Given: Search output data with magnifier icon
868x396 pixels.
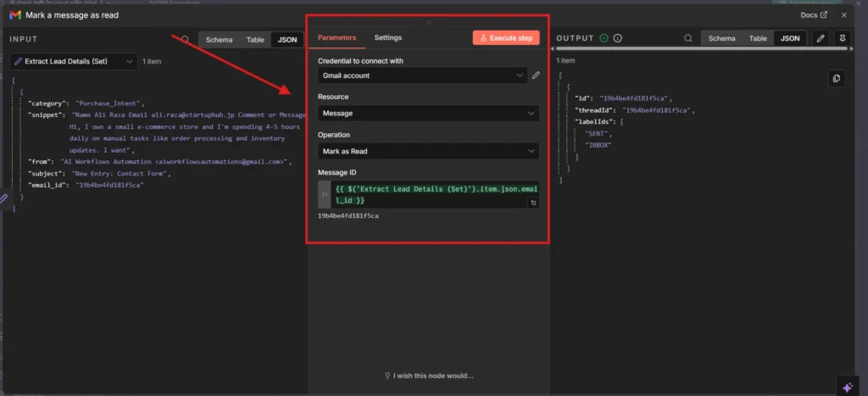Looking at the screenshot, I should [687, 38].
